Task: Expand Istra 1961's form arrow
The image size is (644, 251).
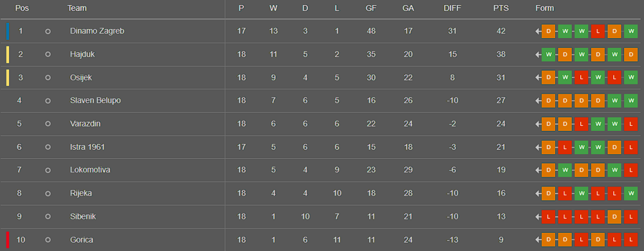Action: pos(538,148)
